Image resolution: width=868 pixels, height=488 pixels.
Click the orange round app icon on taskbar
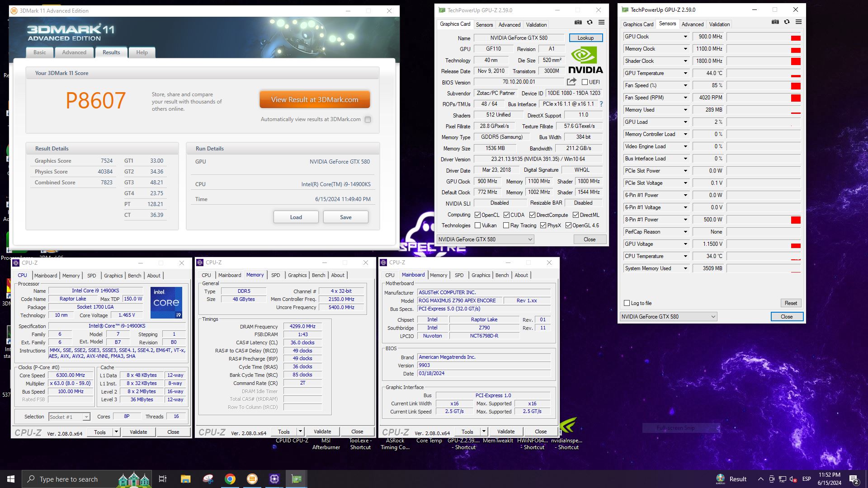point(252,479)
